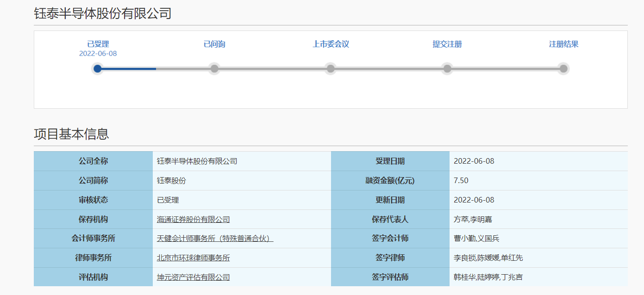Select the 公司简称 row label cell
Image resolution: width=644 pixels, height=295 pixels.
pos(92,180)
